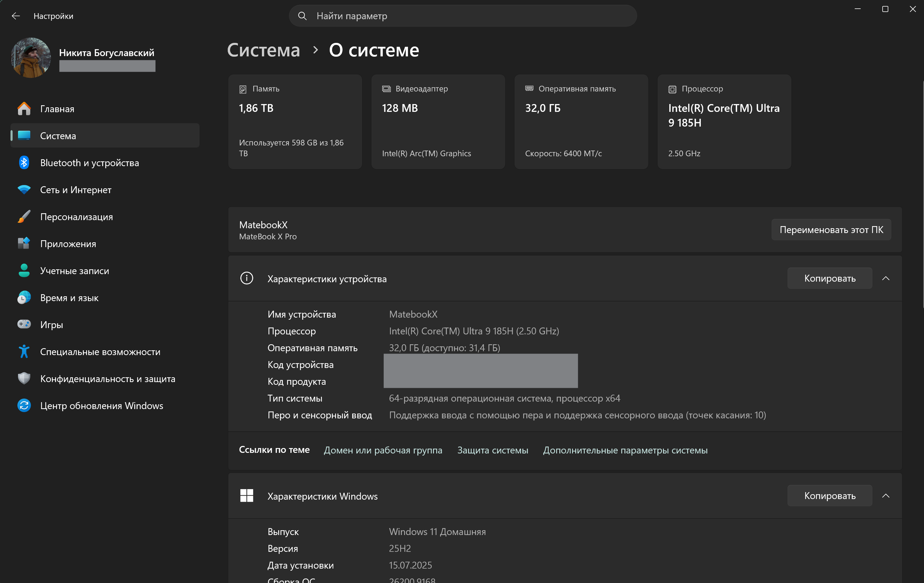Image resolution: width=924 pixels, height=583 pixels.
Task: Click the Система breadcrumb link
Action: [264, 50]
